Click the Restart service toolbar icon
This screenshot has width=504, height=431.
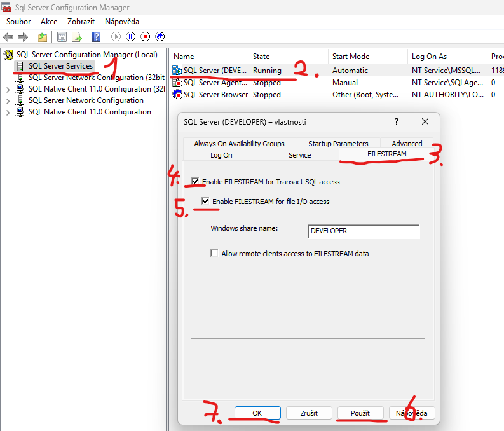pos(160,37)
